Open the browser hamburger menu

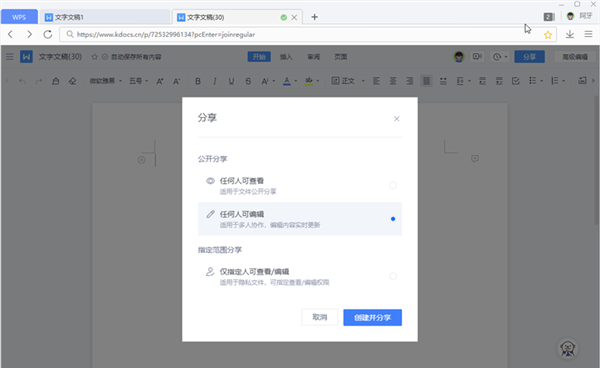(589, 34)
